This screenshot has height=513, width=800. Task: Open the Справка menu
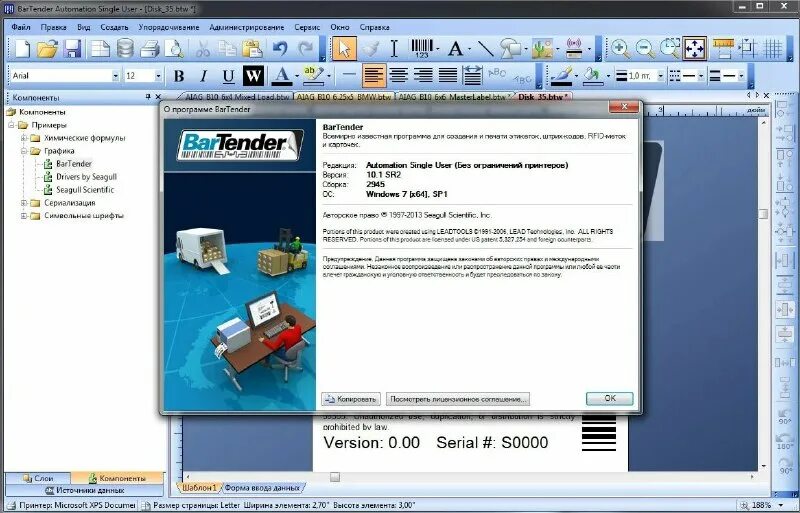[x=374, y=27]
